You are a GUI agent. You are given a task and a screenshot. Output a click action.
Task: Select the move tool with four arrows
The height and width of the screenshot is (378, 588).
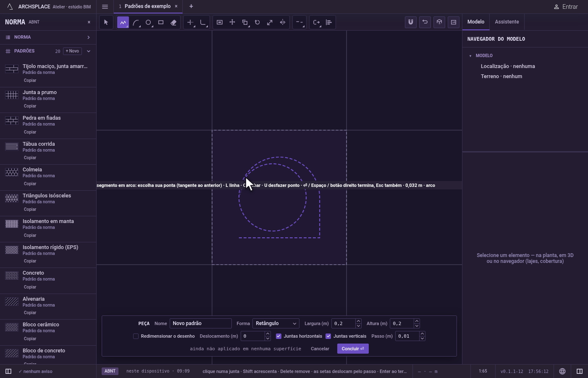tap(232, 22)
